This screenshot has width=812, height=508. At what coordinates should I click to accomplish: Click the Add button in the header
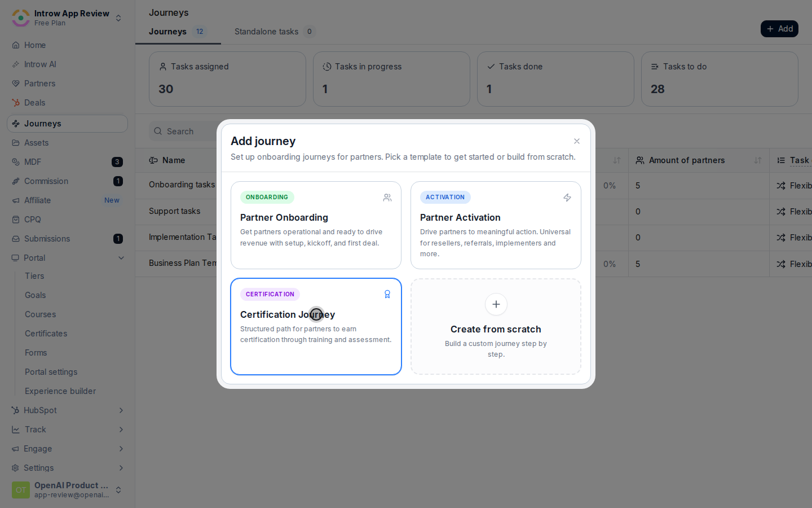point(779,29)
